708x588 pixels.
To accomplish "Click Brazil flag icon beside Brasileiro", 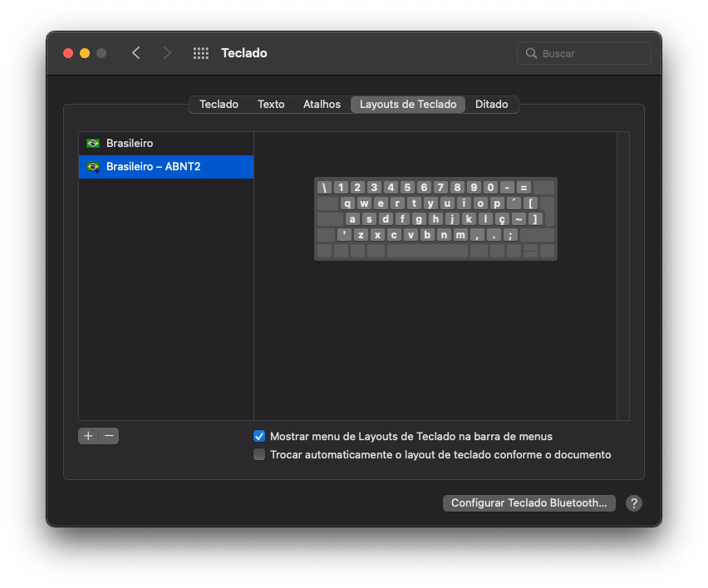I will coord(93,144).
